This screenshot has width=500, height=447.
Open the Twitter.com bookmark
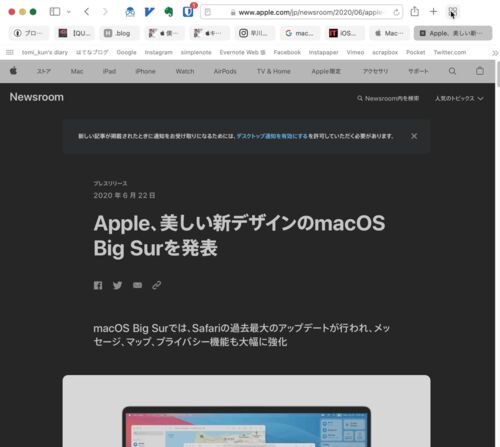(450, 52)
